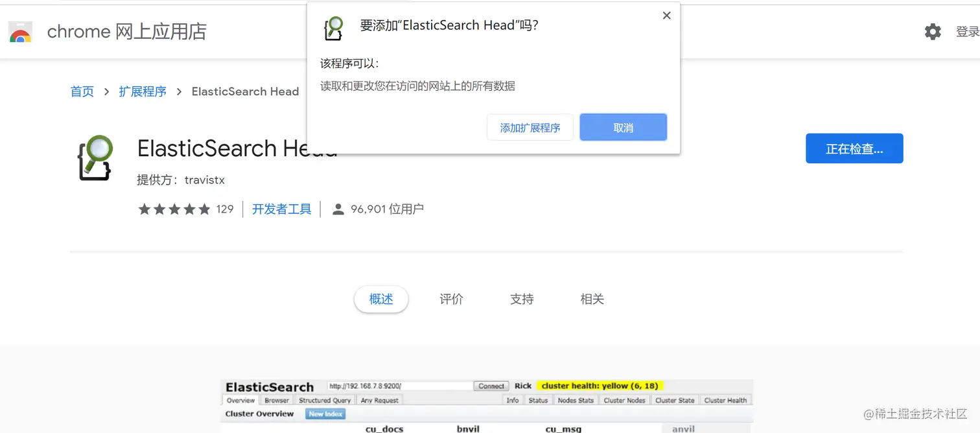Click the ElasticSearch Head breadcrumb text
The height and width of the screenshot is (433, 980).
(x=245, y=91)
